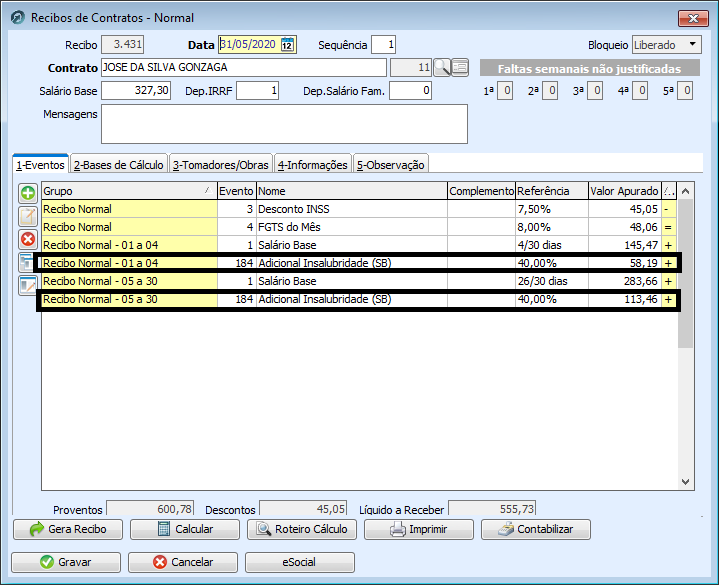Select the FGTS do Mês row
This screenshot has height=586, width=721.
[x=359, y=227]
